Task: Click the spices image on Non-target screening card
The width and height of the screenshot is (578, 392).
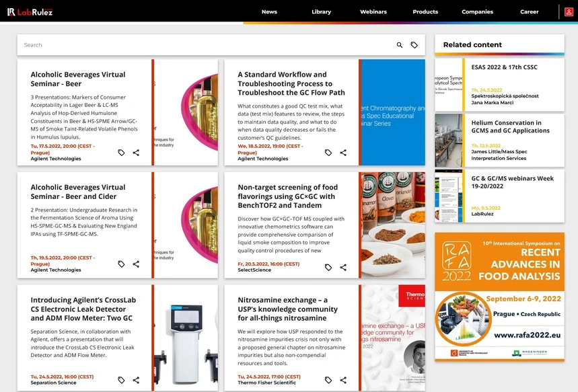Action: click(x=393, y=225)
